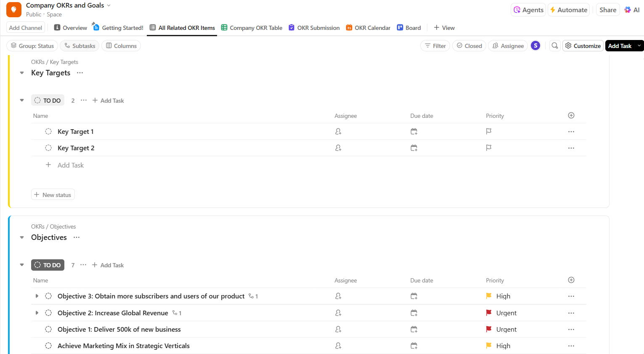Expand Objective 3 subtasks
644x354 pixels.
tap(37, 296)
